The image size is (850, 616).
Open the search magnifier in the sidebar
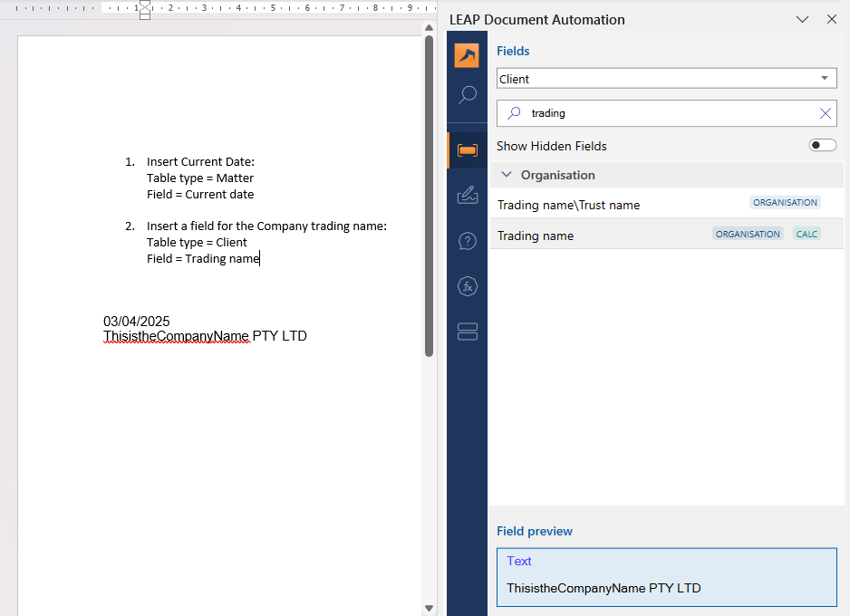(x=467, y=95)
